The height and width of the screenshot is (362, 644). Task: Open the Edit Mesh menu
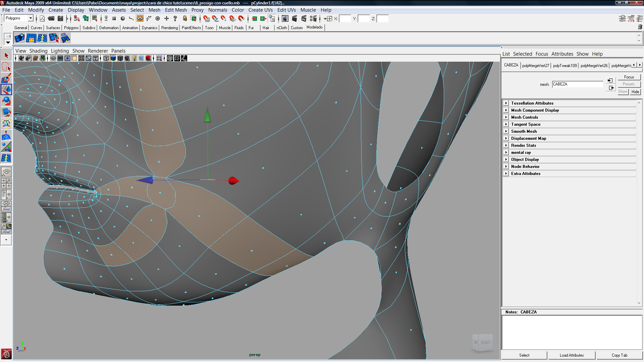point(175,10)
